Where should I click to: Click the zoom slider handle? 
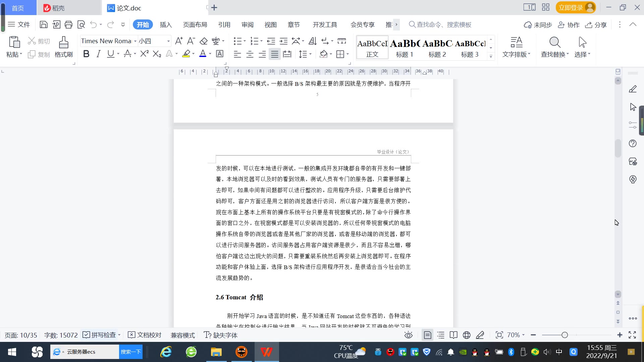565,335
